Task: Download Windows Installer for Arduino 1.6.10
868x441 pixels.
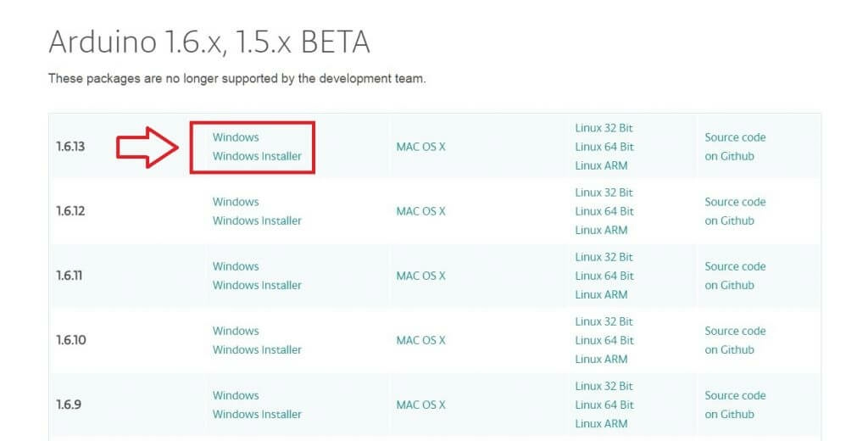Action: pyautogui.click(x=257, y=349)
